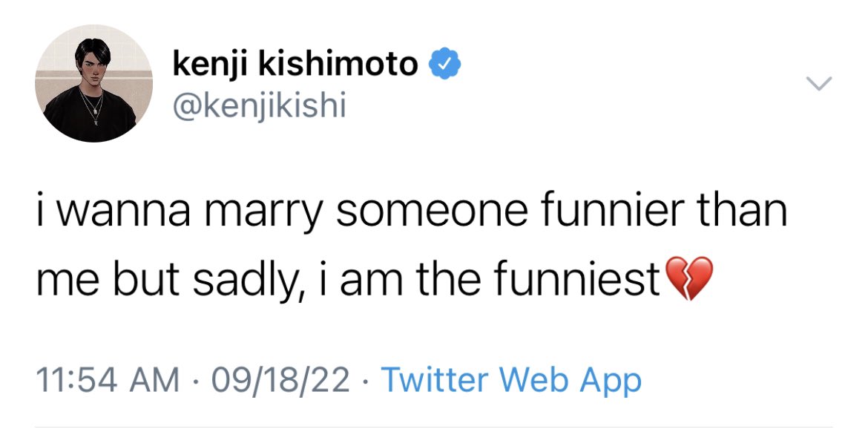Open kenji kishimoto's profile picture

[93, 84]
